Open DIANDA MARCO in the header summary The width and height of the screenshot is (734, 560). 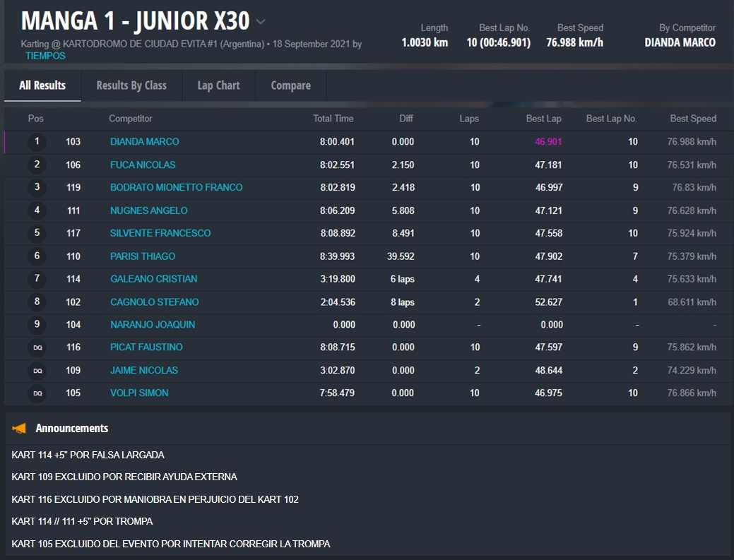pyautogui.click(x=680, y=42)
